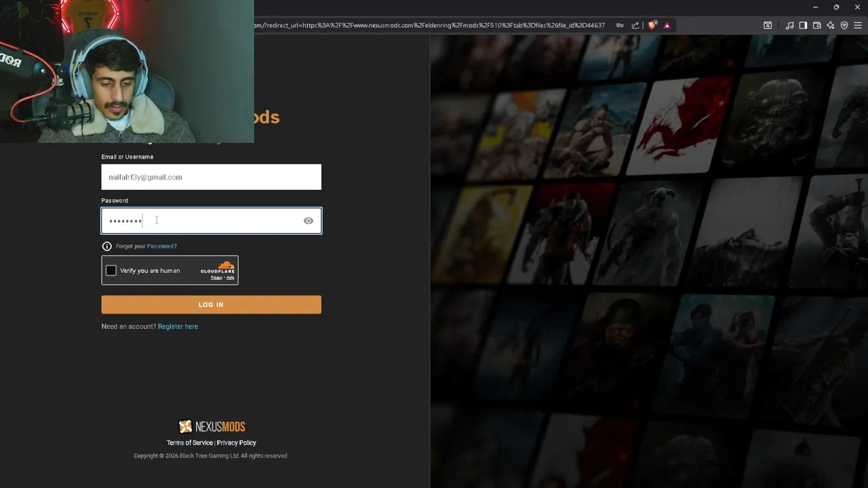
Task: Open the Brave VPN shield icon
Action: [x=844, y=25]
